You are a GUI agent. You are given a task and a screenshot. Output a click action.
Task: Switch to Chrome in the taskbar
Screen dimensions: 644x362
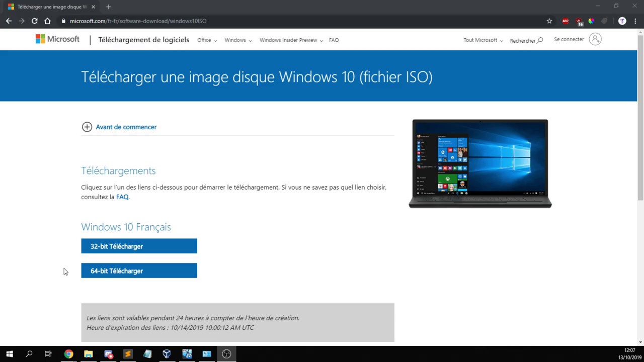coord(68,354)
